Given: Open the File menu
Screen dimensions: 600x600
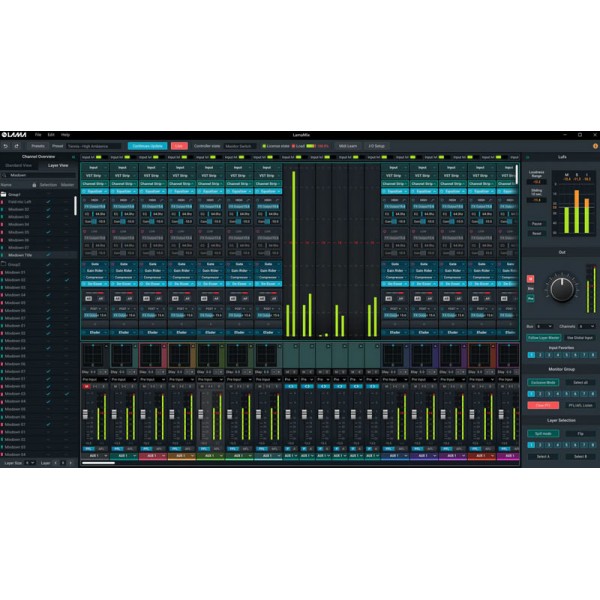Looking at the screenshot, I should (38, 135).
